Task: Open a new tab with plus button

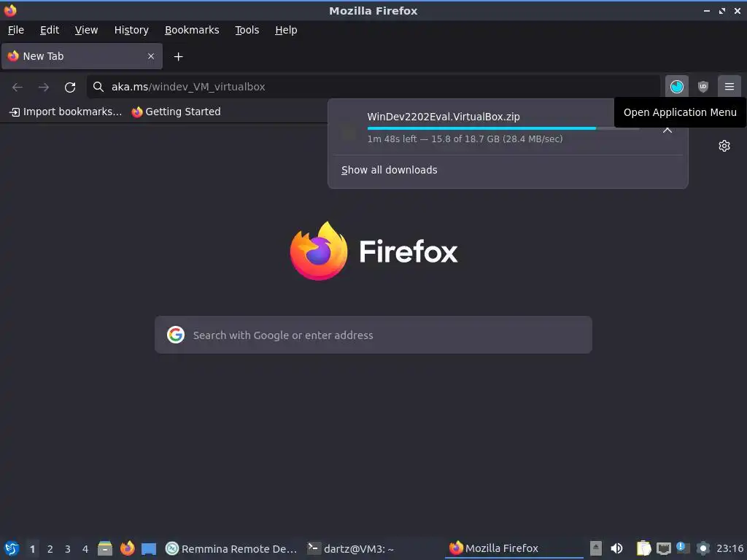Action: 178,57
